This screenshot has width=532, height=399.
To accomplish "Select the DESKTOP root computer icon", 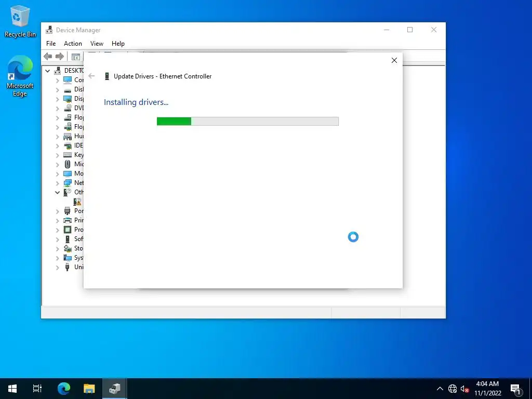I will click(x=58, y=71).
